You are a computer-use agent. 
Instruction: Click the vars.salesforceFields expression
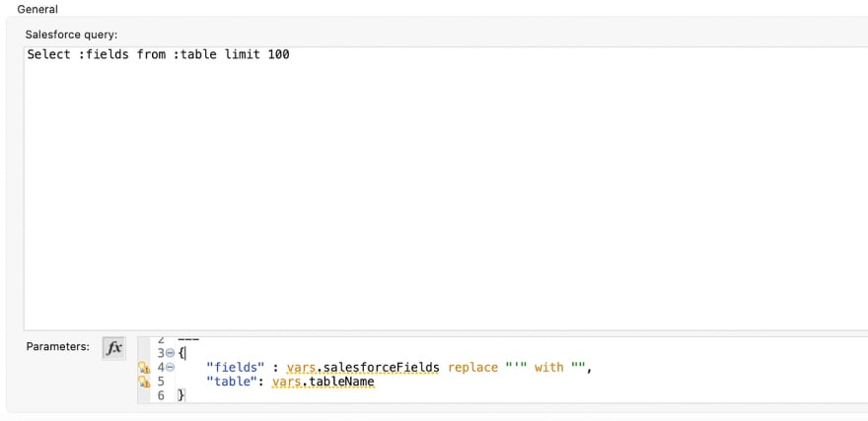363,368
